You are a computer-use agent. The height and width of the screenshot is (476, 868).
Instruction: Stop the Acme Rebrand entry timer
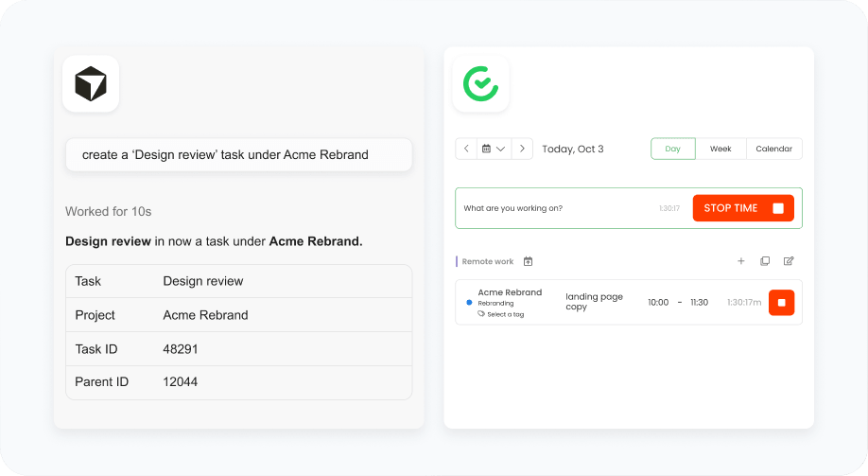tap(782, 303)
